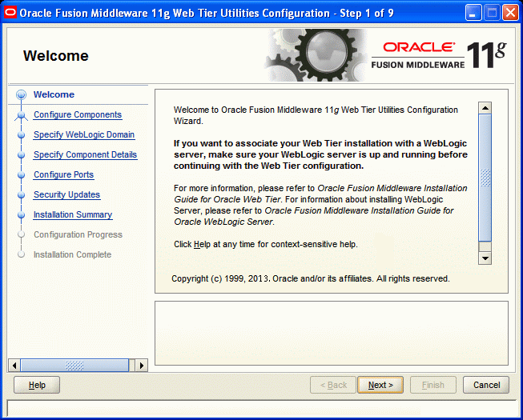Image resolution: width=523 pixels, height=420 pixels.
Task: Open Help for the wizard
Action: click(x=37, y=385)
